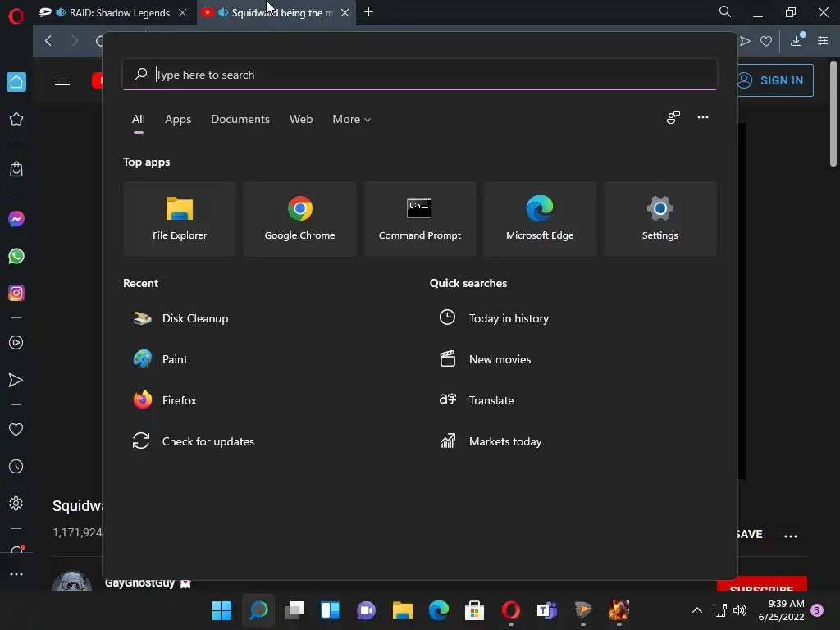The image size is (840, 630).
Task: Open Opera main menu logo
Action: tap(16, 16)
